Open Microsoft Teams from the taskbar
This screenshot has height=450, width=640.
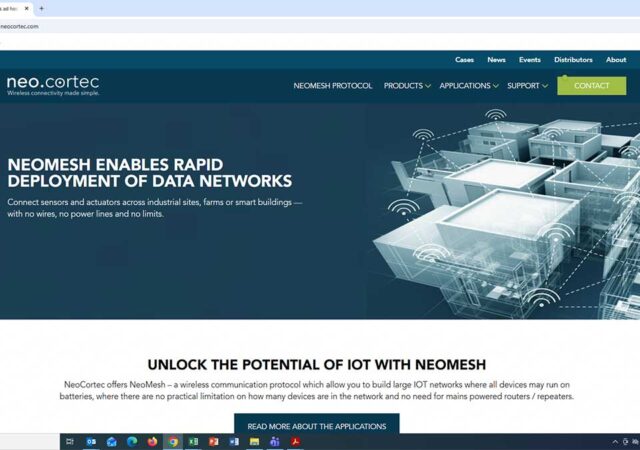[275, 441]
